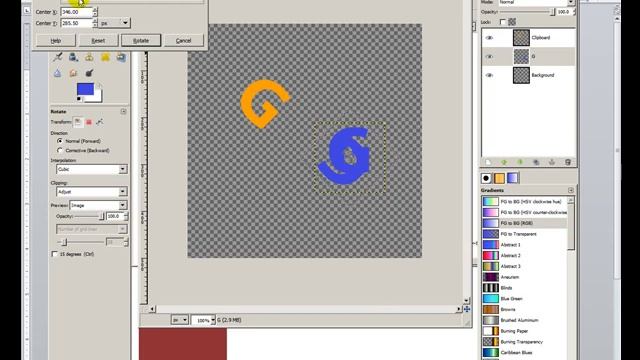Image resolution: width=640 pixels, height=360 pixels.
Task: Open the 100% zoom dropdown
Action: (x=203, y=320)
